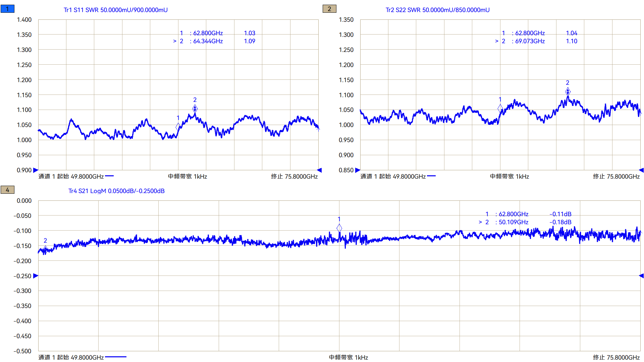The width and height of the screenshot is (644, 362).
Task: Click marker 1 diamond on S21 trace
Action: (x=339, y=228)
